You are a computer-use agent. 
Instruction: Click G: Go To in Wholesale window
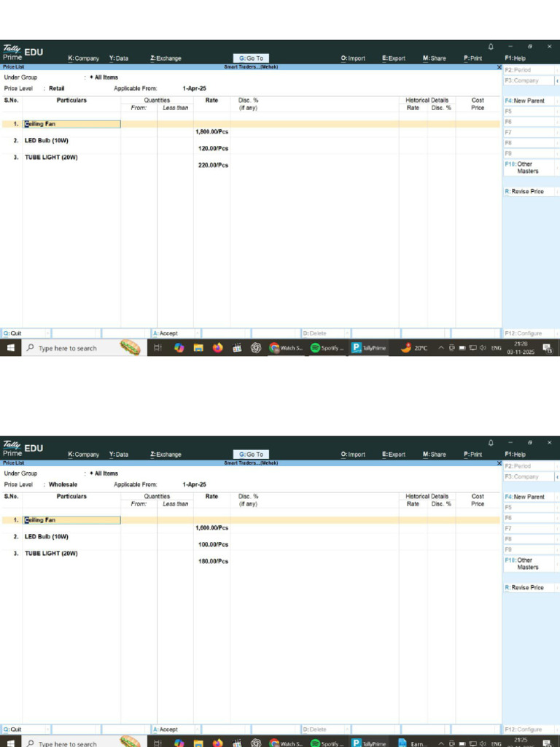(251, 454)
